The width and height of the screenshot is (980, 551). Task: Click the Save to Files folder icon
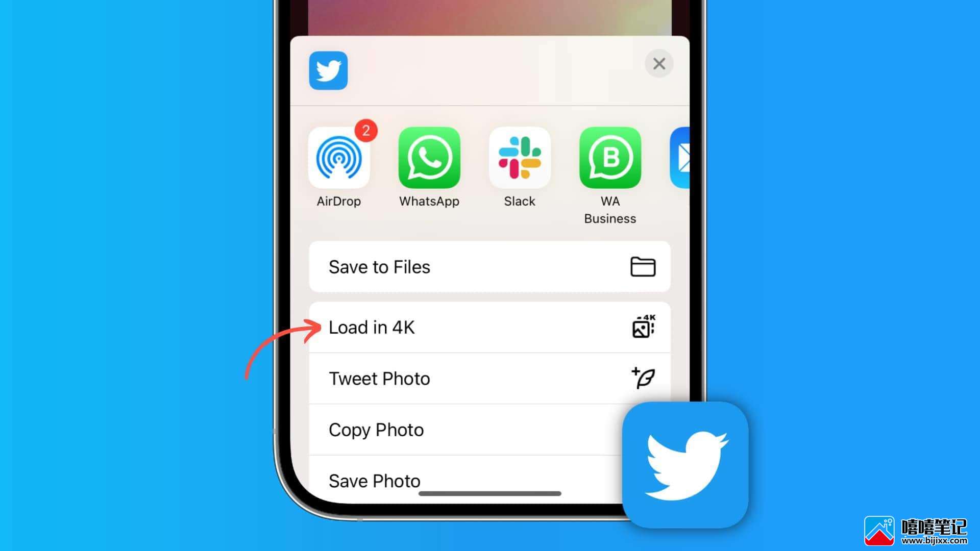coord(643,266)
